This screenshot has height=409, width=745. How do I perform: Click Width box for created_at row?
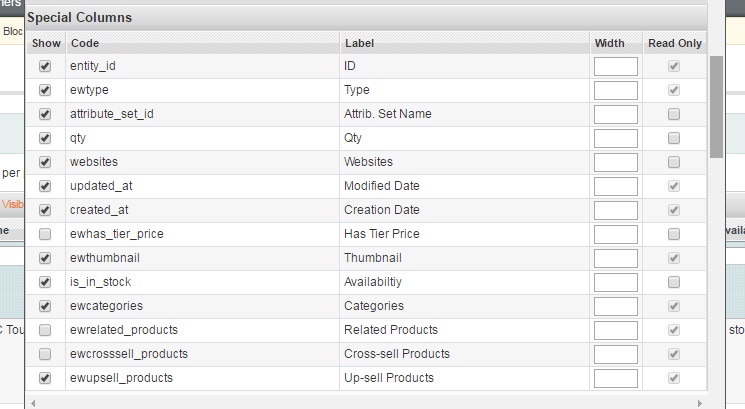[615, 210]
